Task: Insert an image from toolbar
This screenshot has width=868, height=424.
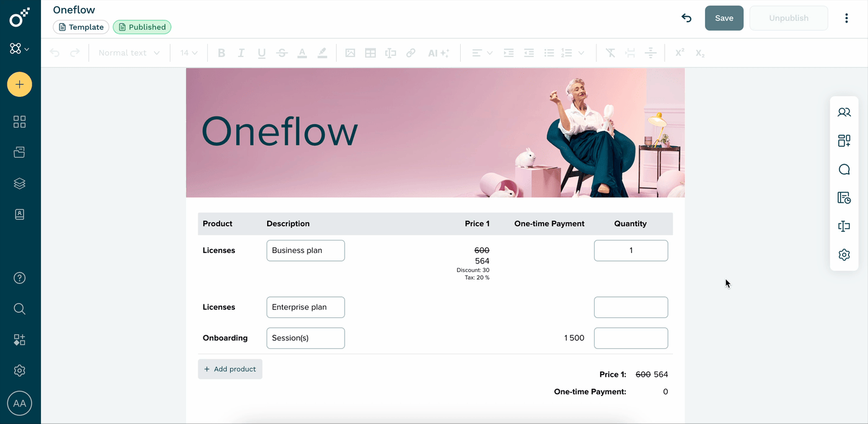Action: coord(350,53)
